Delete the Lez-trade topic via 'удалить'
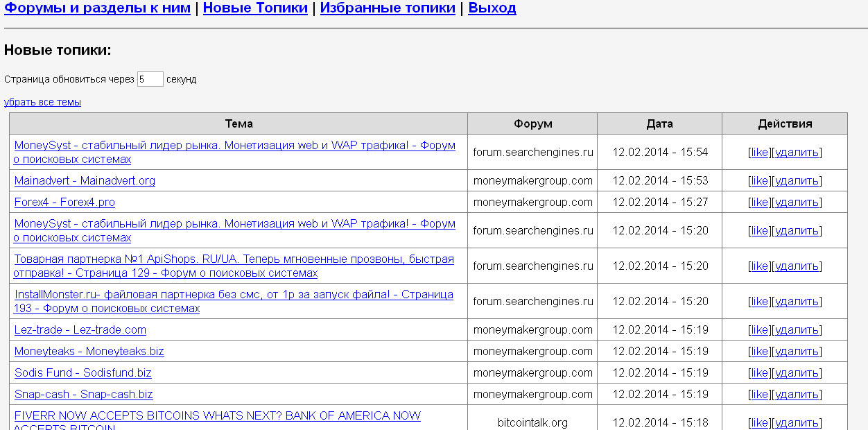Screen dimensions: 868x430 point(797,329)
